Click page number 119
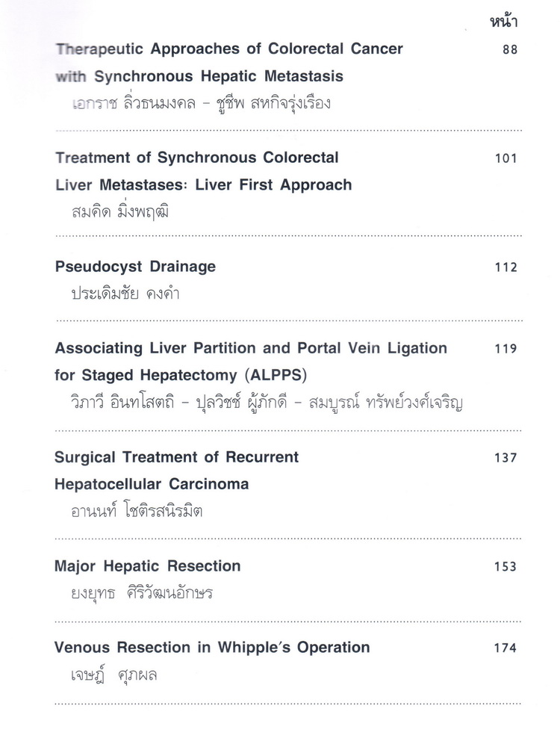 [505, 349]
